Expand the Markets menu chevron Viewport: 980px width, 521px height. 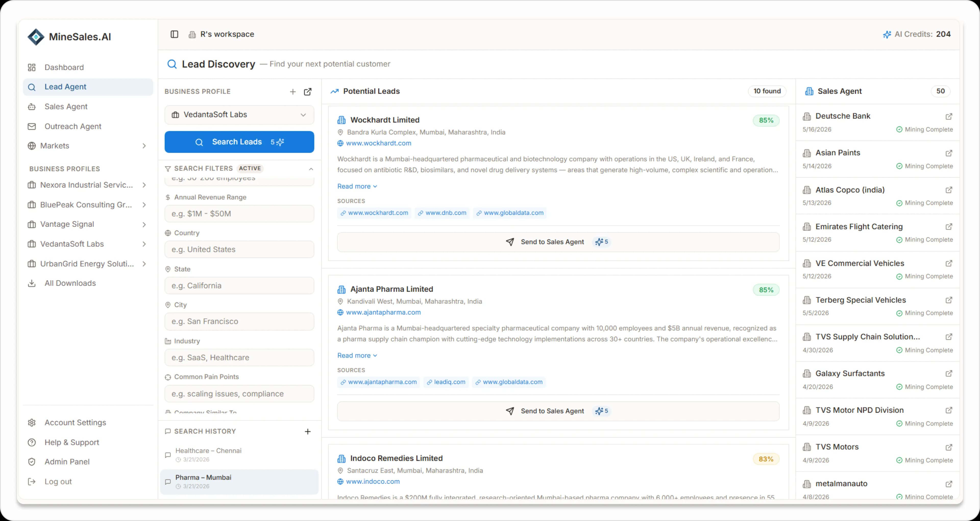click(144, 146)
